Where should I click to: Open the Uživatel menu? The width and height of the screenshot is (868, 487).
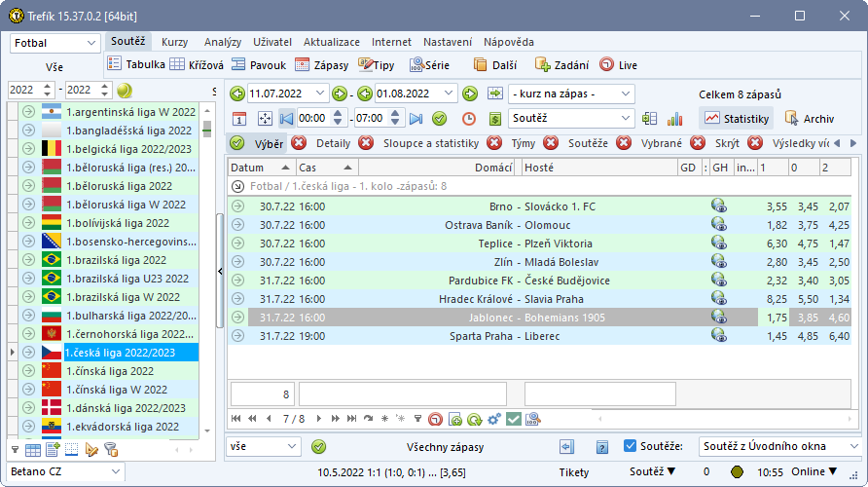coord(272,42)
